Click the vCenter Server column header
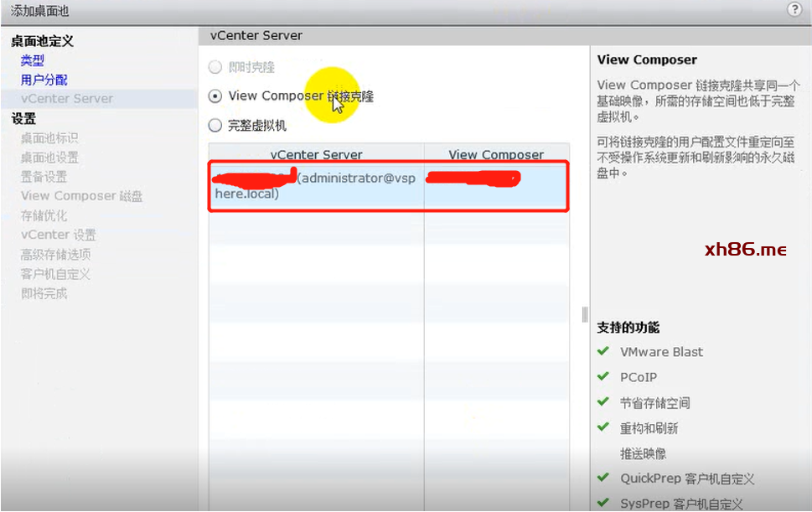 point(316,155)
